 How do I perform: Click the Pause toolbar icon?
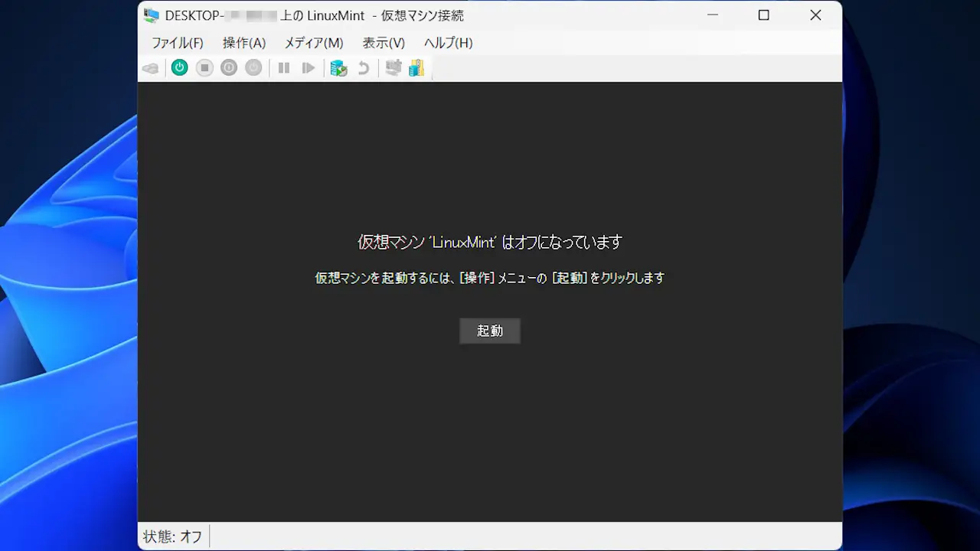click(284, 68)
